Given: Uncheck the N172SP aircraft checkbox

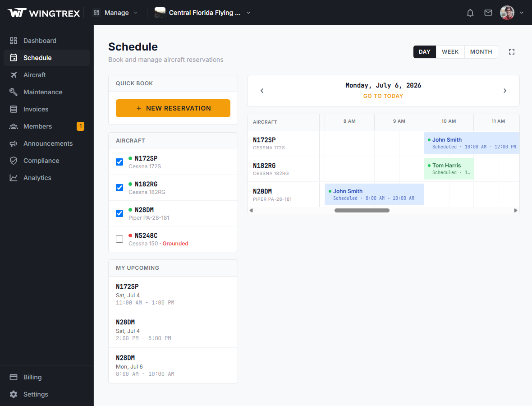Looking at the screenshot, I should coord(119,162).
